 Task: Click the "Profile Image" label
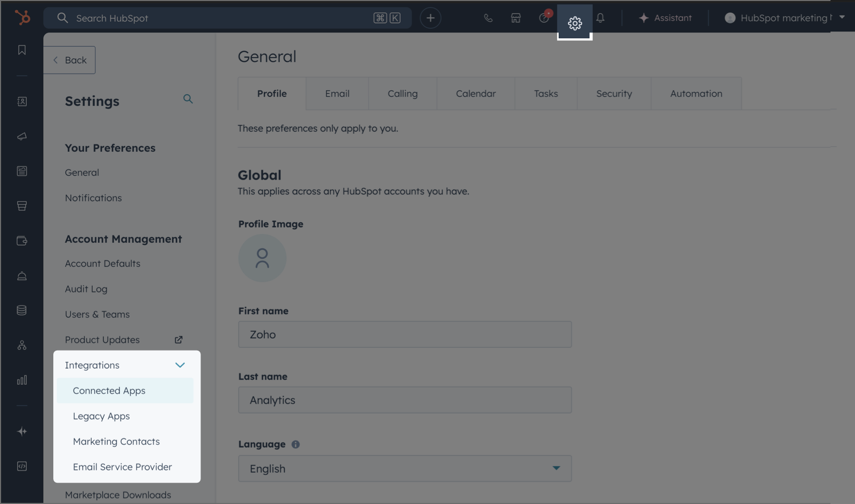point(271,224)
